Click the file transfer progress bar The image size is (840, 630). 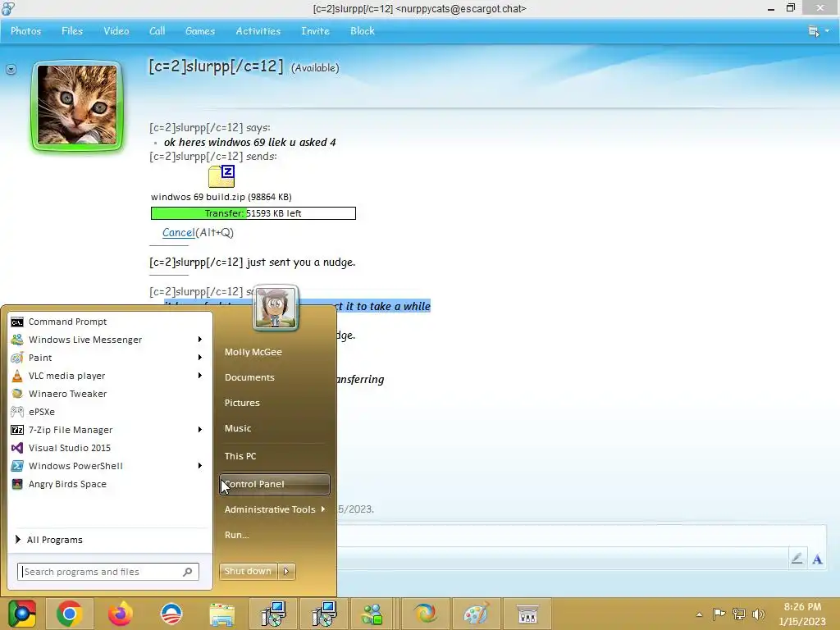coord(253,213)
